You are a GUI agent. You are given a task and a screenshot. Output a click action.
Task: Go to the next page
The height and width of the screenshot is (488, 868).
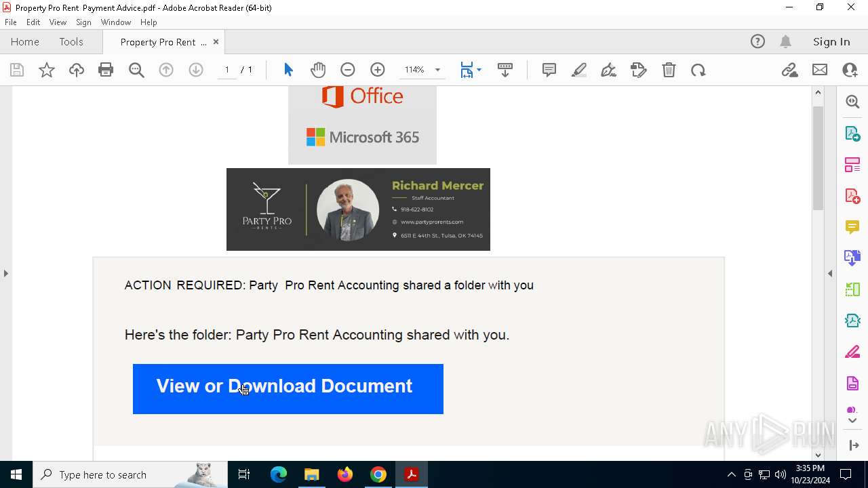point(196,70)
